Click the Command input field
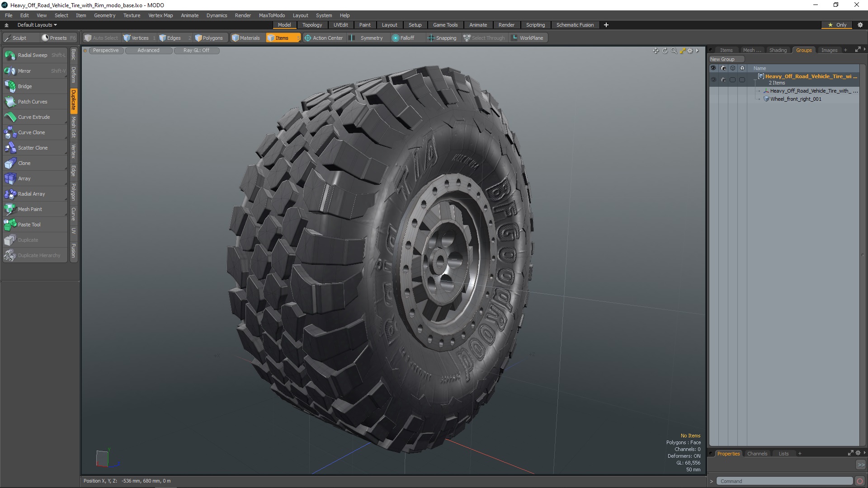 click(x=784, y=481)
